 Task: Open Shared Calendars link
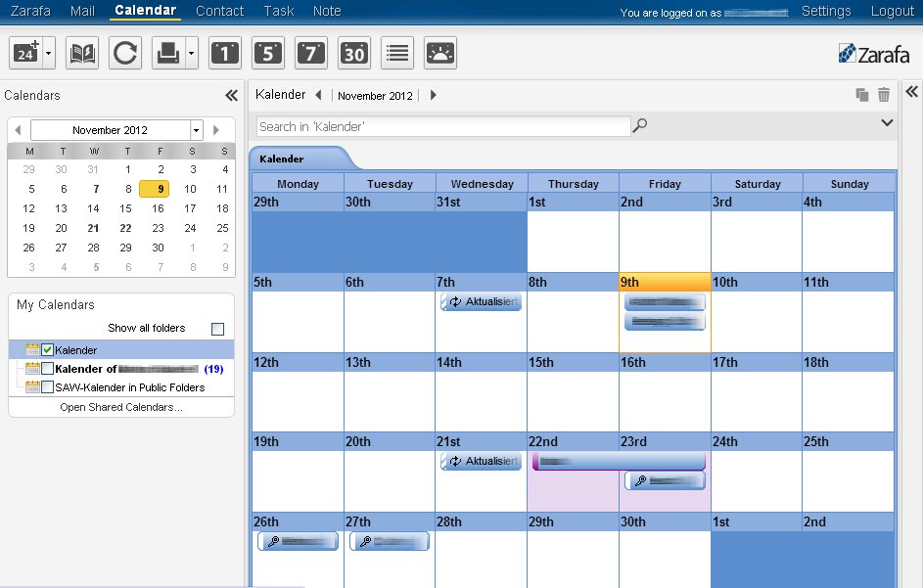(121, 407)
